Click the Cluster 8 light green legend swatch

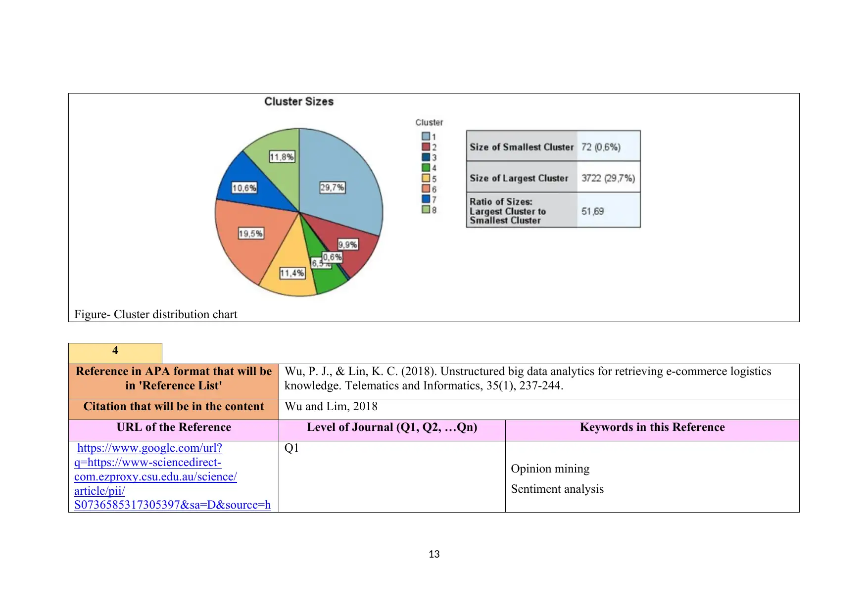coord(426,209)
